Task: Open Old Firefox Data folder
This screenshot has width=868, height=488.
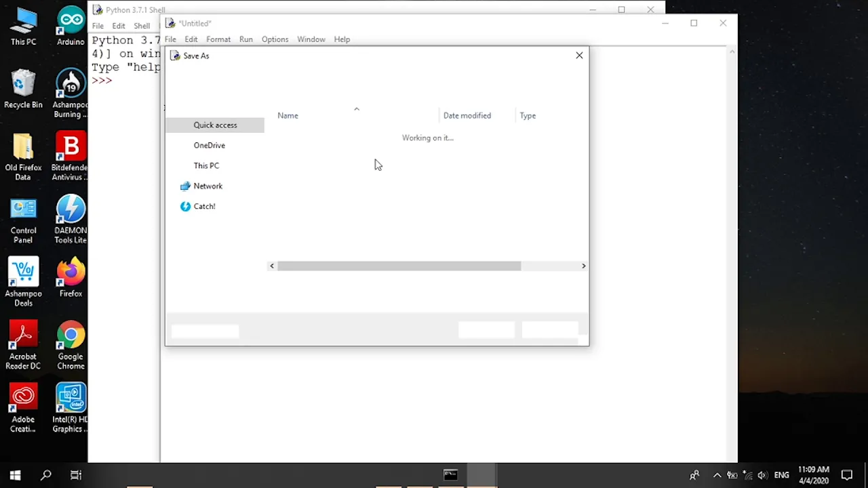Action: (23, 157)
